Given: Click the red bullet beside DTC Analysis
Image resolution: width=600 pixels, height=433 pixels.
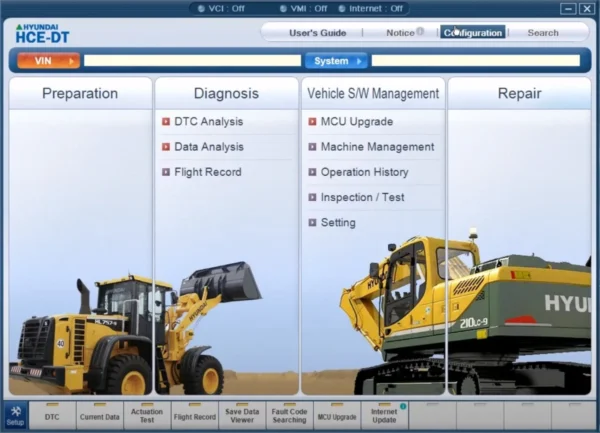Looking at the screenshot, I should (166, 122).
